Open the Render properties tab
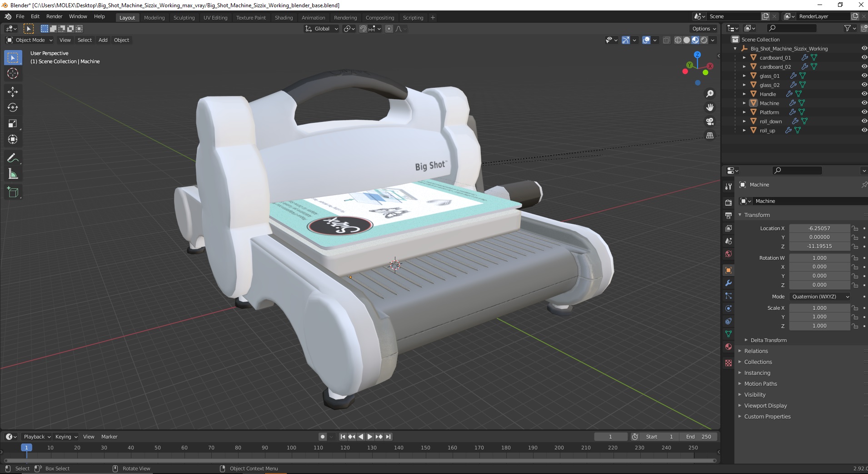868x474 pixels. pos(728,202)
